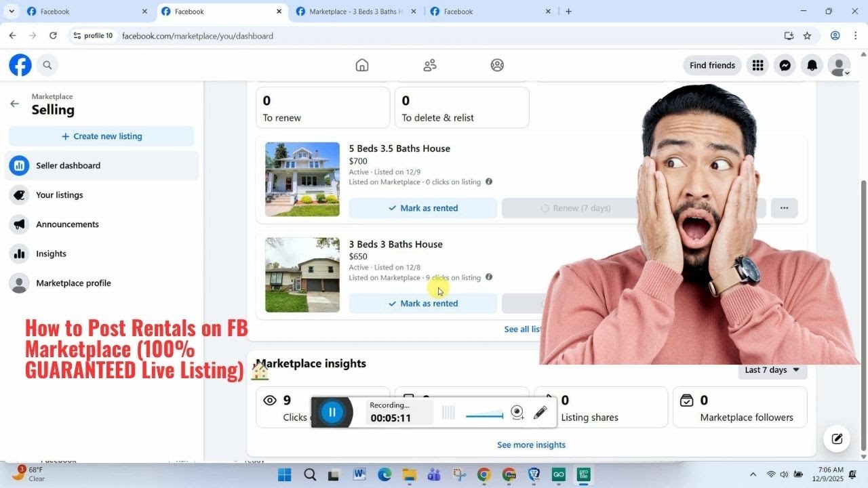Go to the Home feed icon
Image resolution: width=868 pixels, height=488 pixels.
click(362, 65)
